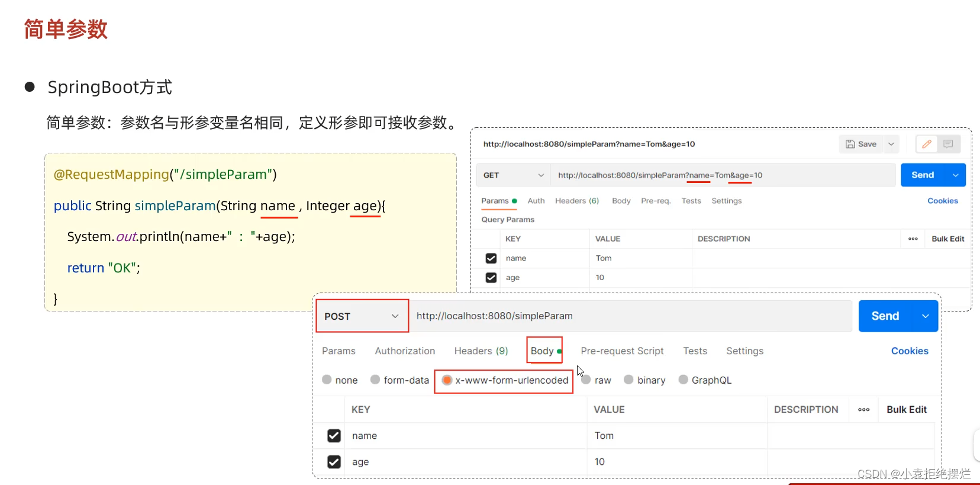
Task: Click Bulk Edit in Query Params
Action: (x=948, y=239)
